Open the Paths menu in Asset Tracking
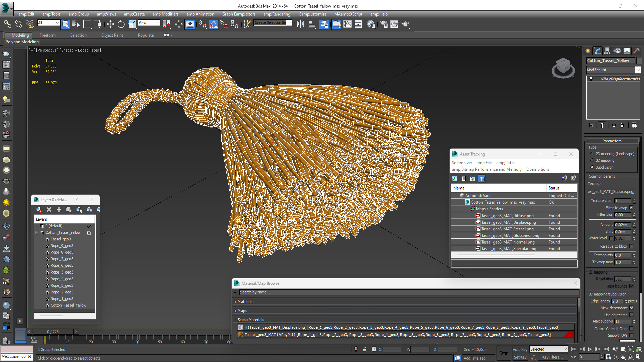This screenshot has height=362, width=644. (506, 163)
